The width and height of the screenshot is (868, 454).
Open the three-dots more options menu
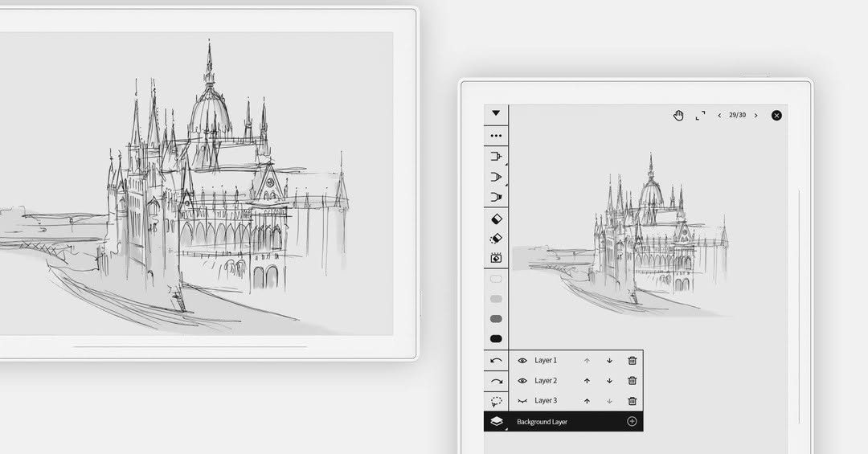[496, 136]
